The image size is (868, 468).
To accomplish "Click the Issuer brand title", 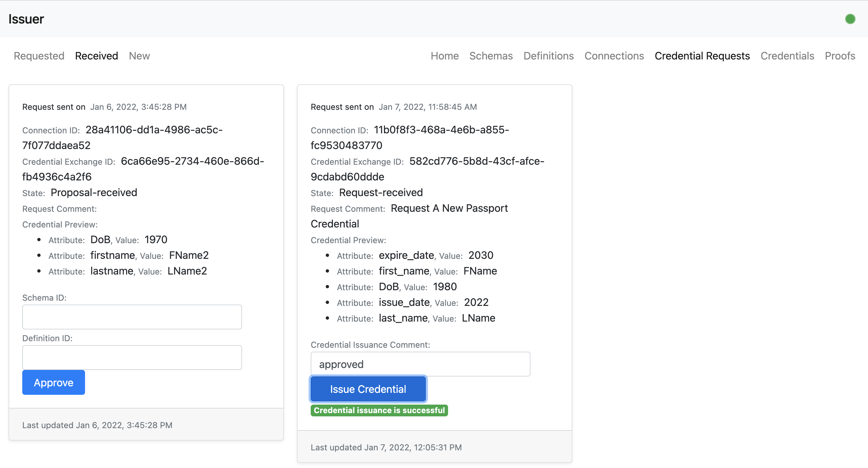I will click(x=26, y=19).
